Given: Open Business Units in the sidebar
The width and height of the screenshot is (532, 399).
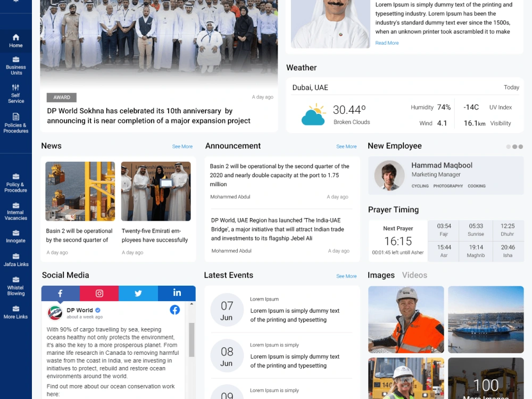Looking at the screenshot, I should point(15,66).
